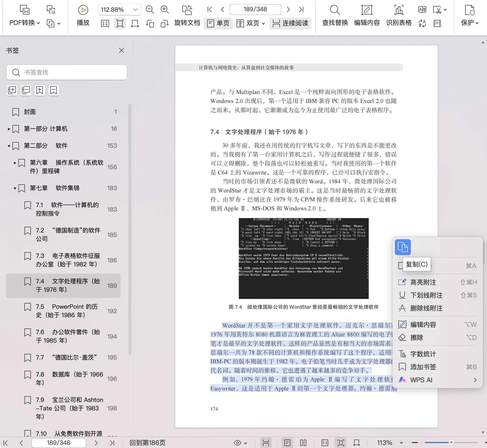The height and width of the screenshot is (448, 487).
Task: Start slideshow with 播放 button
Action: (83, 15)
